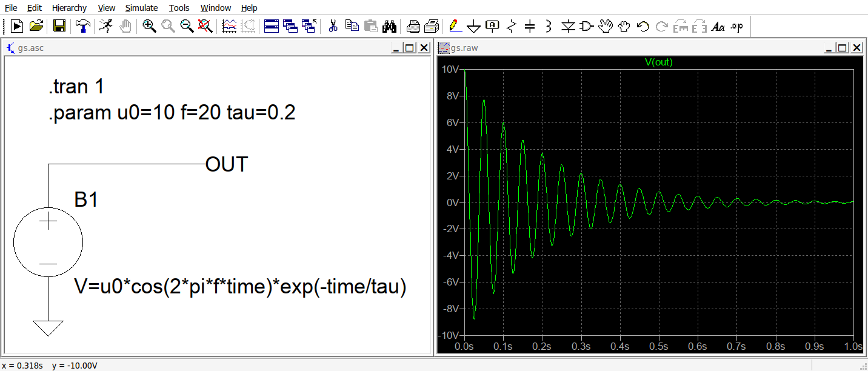
Task: Click the Close All Windows icon
Action: pos(309,25)
